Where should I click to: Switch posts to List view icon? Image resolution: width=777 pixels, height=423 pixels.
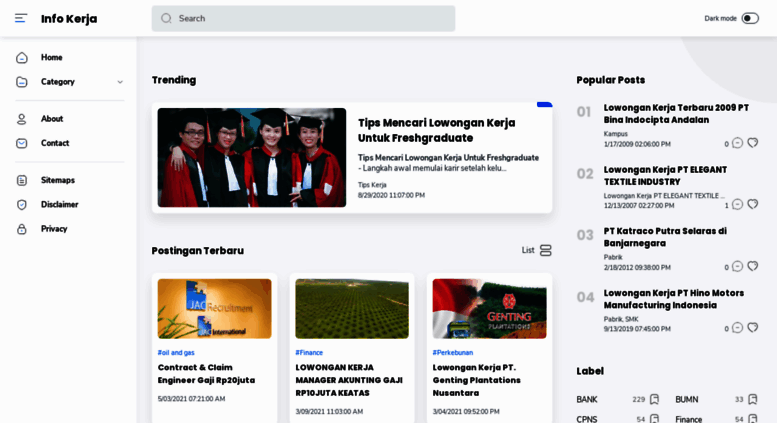546,251
